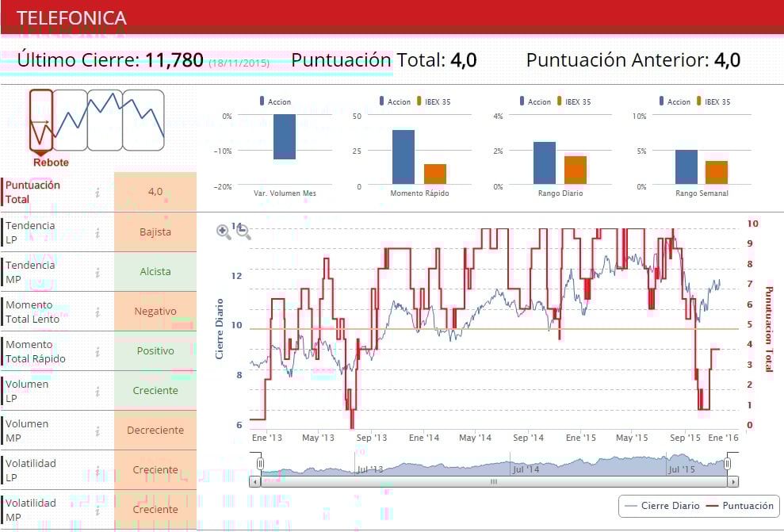Click the Jul '15 marker in navigator
This screenshot has height=532, width=784.
click(x=682, y=469)
